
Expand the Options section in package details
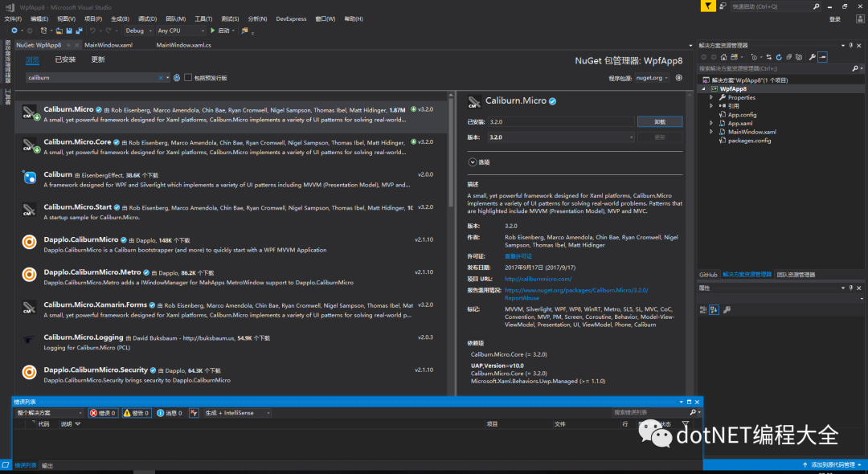point(473,162)
